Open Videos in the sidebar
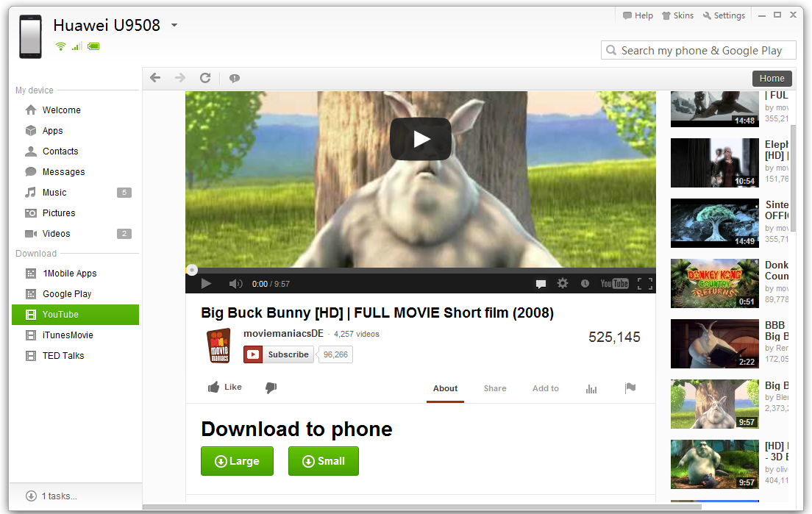This screenshot has height=514, width=812. coord(76,233)
